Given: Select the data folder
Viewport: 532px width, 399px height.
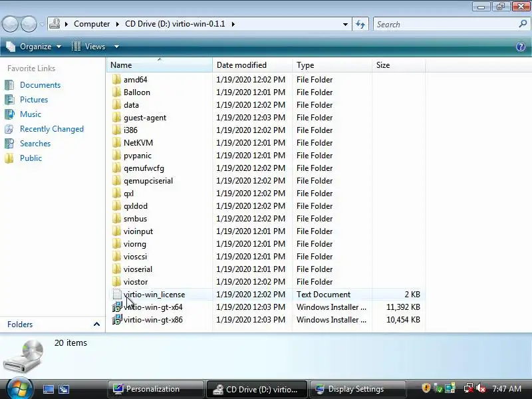Looking at the screenshot, I should [131, 105].
